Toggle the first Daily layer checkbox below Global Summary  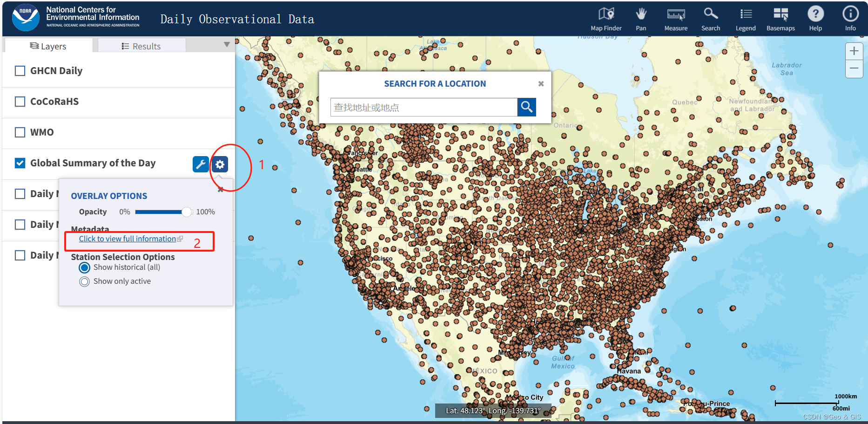[20, 194]
